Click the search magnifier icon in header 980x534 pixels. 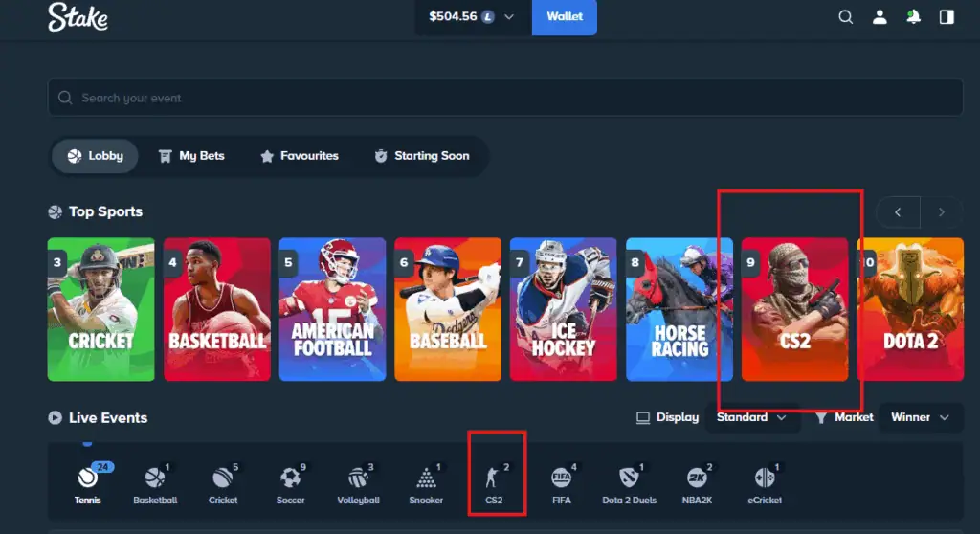tap(845, 17)
